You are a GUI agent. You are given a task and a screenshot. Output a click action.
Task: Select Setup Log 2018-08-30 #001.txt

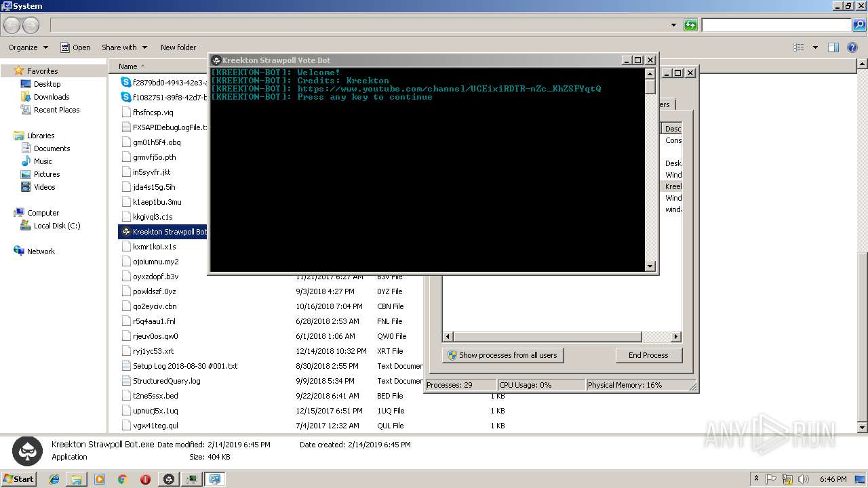179,366
